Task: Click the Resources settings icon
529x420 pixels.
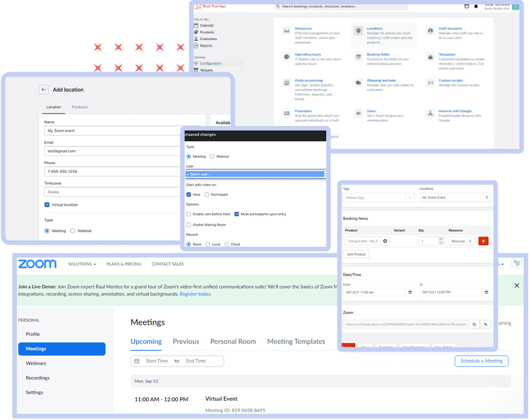Action: pyautogui.click(x=286, y=30)
